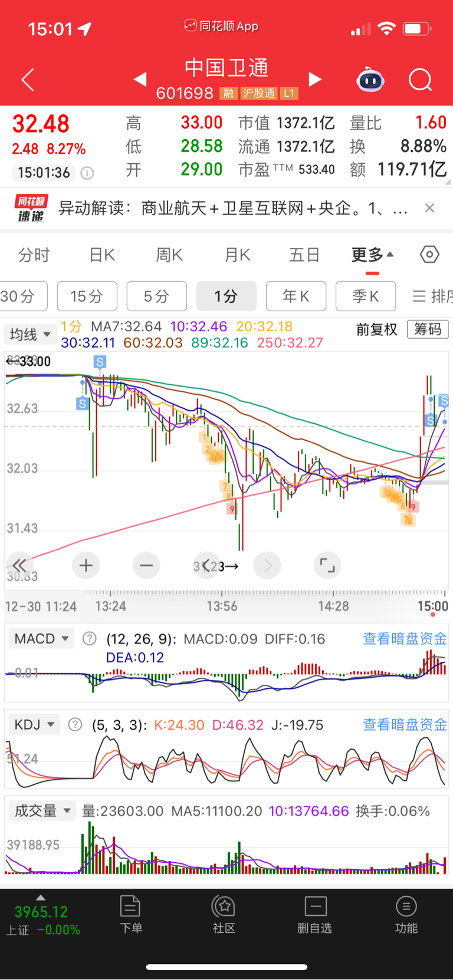Go to previous stock with left triangle
Viewport: 453px width, 980px height.
pos(140,79)
